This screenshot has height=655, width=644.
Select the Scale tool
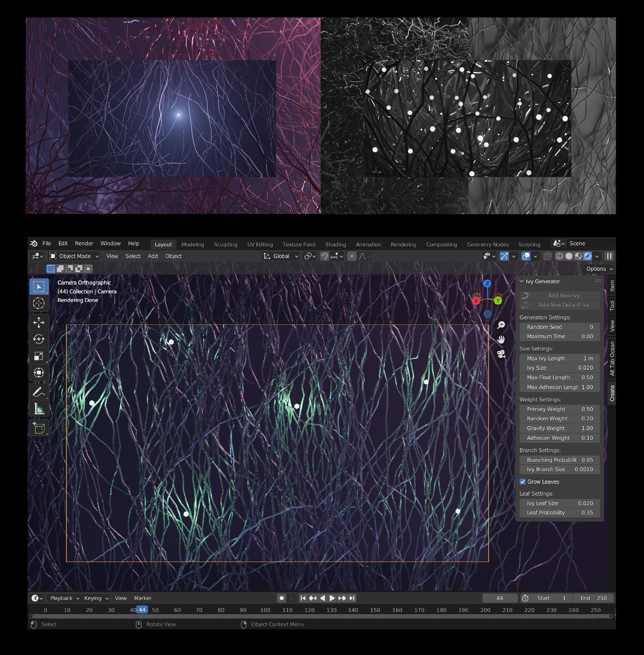39,356
